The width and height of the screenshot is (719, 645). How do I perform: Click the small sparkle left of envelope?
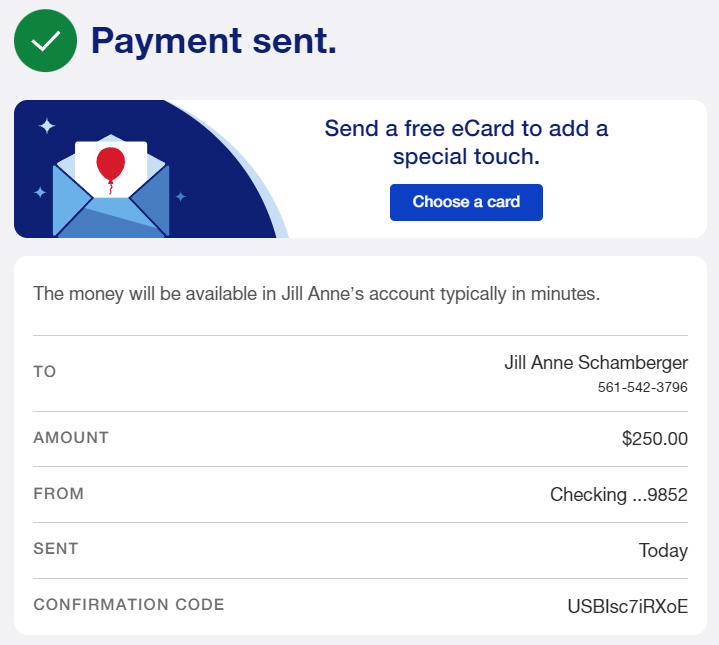(x=40, y=192)
